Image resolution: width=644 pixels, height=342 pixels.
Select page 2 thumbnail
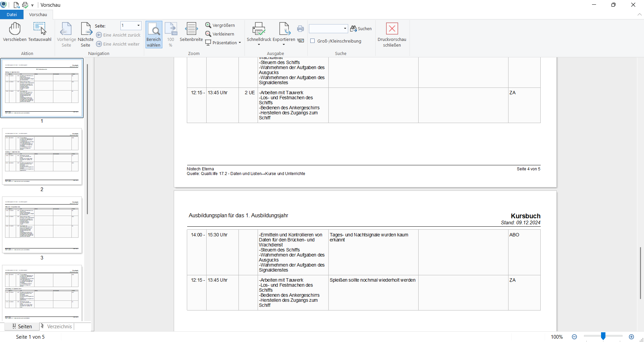(x=42, y=156)
